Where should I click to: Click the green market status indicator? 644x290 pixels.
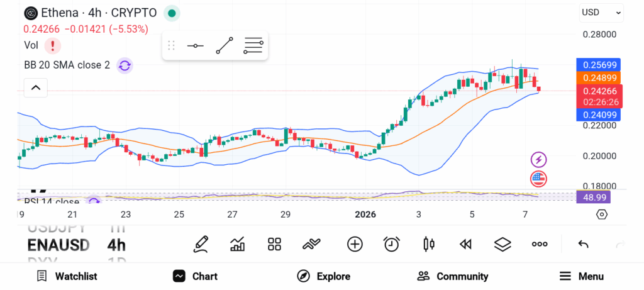[x=172, y=13]
